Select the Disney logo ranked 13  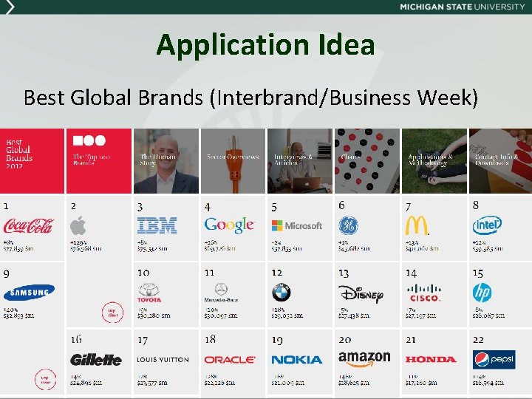click(x=361, y=293)
